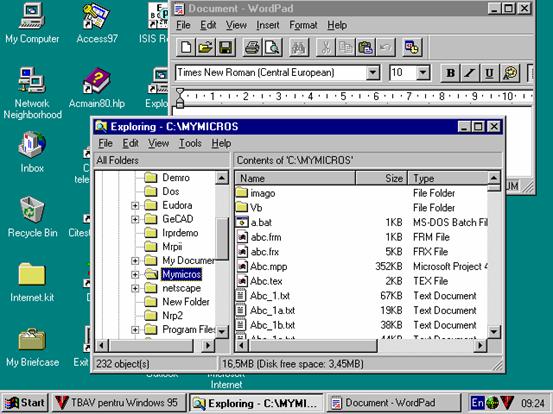The height and width of the screenshot is (414, 553).
Task: Click the font color palette icon
Action: tap(510, 73)
